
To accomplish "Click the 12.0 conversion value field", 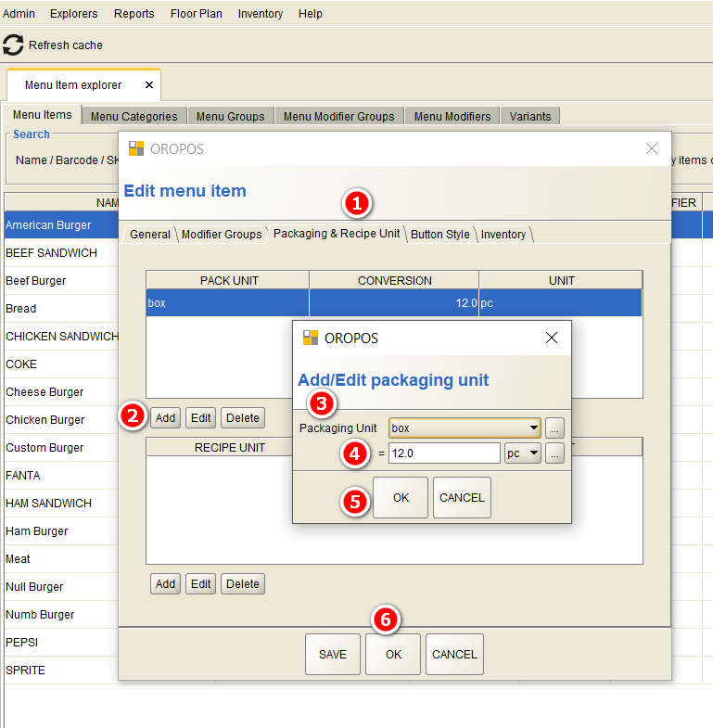I will [x=444, y=453].
